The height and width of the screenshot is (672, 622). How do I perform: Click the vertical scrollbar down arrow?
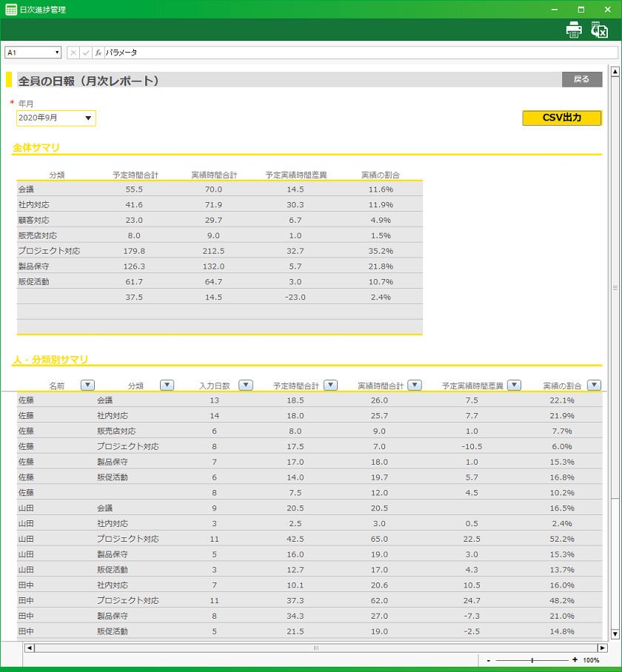615,634
